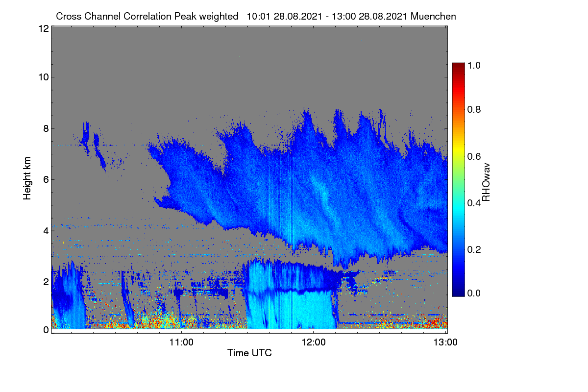Image resolution: width=588 pixels, height=392 pixels.
Task: Click the 13:00 time tick label
Action: point(446,343)
